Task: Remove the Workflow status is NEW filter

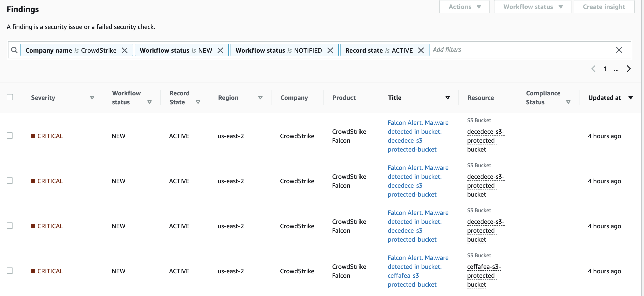Action: click(x=220, y=50)
